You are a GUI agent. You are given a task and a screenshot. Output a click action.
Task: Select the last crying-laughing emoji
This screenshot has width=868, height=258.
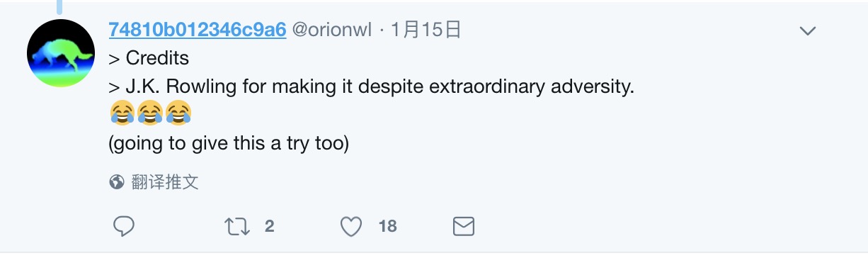pos(179,112)
